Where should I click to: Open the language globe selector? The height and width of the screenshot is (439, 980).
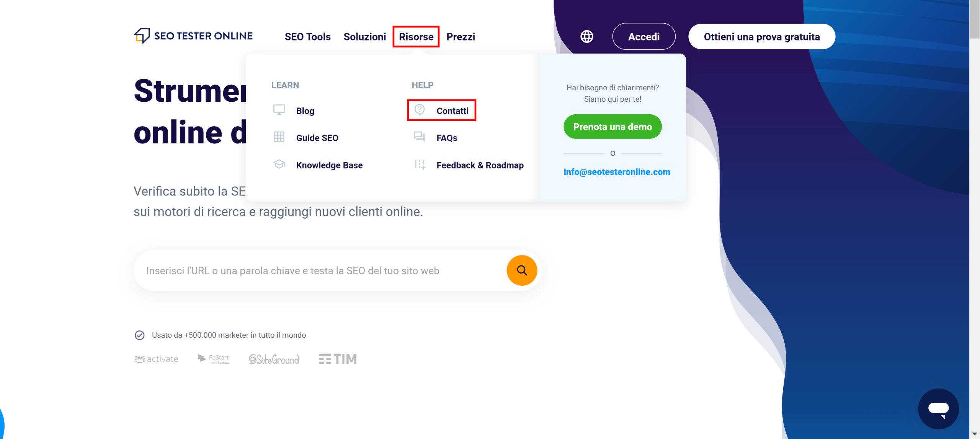click(586, 36)
